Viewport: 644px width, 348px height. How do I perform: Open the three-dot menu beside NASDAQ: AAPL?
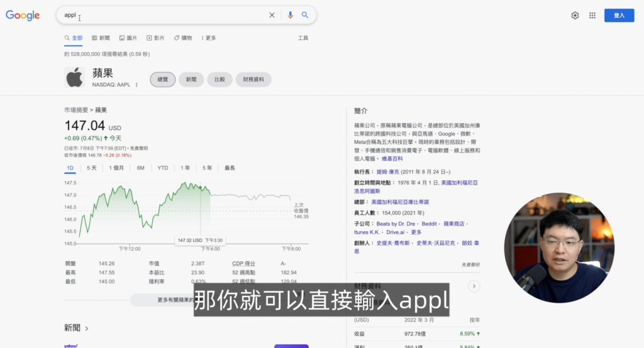[x=136, y=85]
